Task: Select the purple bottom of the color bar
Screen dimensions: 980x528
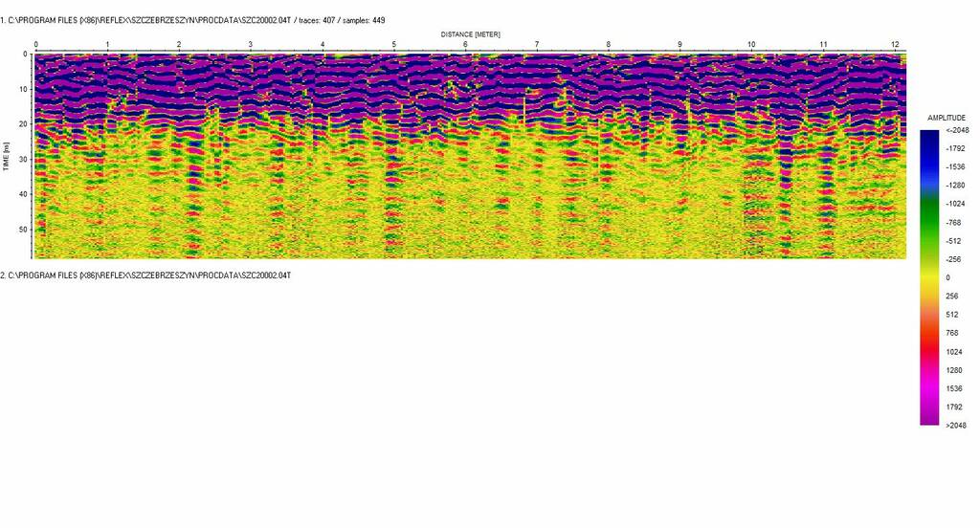Action: tap(929, 419)
